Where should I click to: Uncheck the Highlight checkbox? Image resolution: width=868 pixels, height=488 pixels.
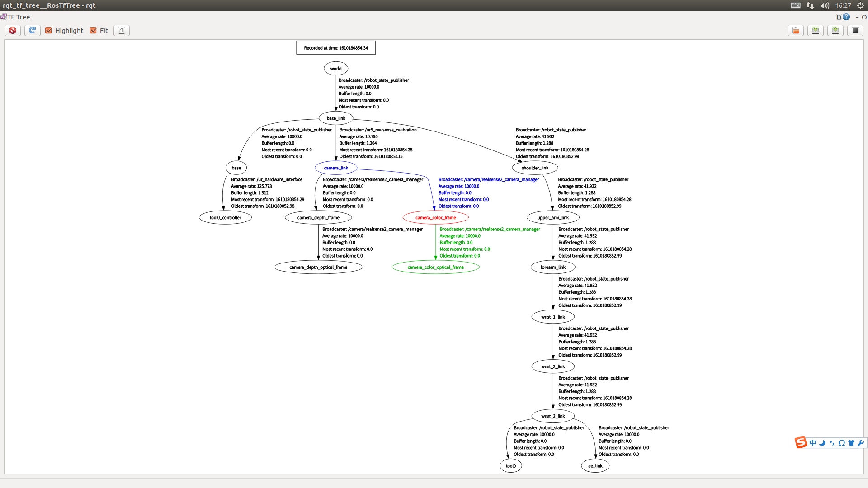[x=49, y=30]
